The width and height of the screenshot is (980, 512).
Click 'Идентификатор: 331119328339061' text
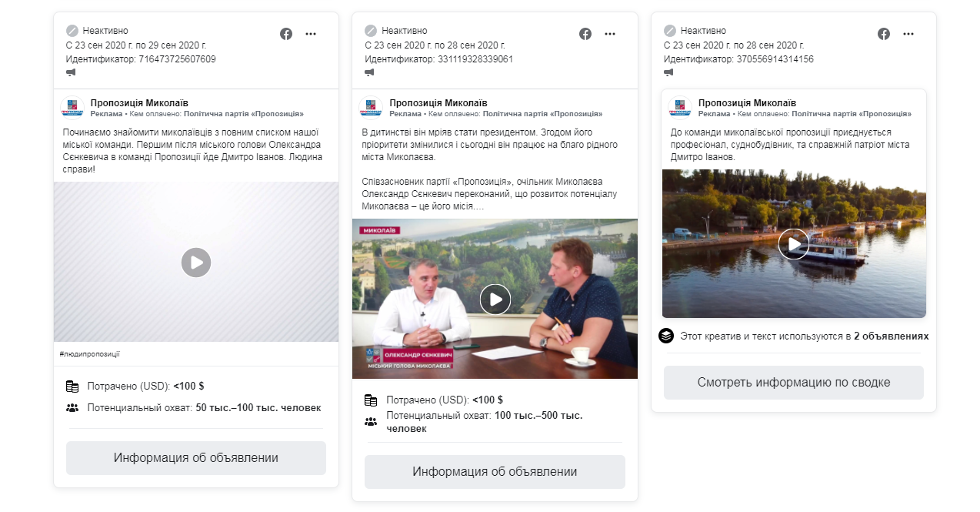click(x=439, y=59)
